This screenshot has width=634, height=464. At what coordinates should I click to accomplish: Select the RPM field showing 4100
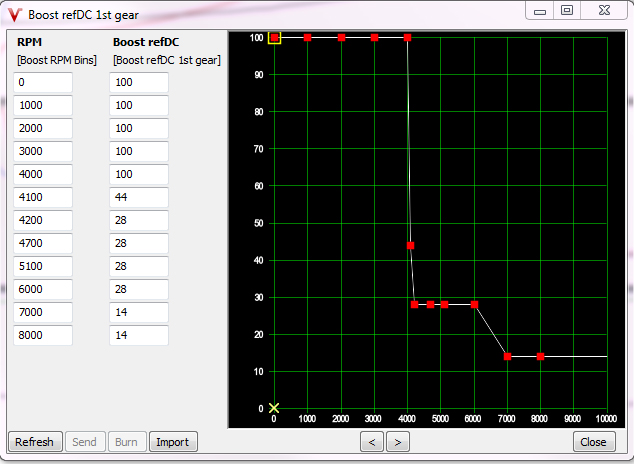[x=43, y=197]
